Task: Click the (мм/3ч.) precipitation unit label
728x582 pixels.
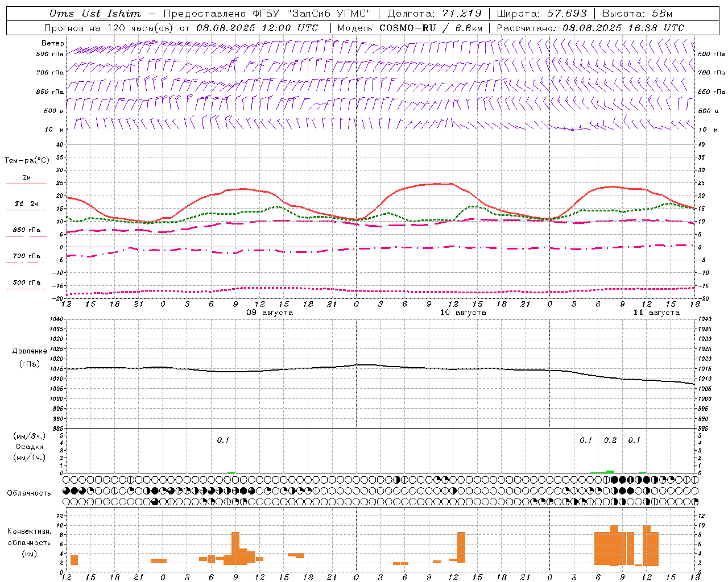Action: [x=30, y=436]
